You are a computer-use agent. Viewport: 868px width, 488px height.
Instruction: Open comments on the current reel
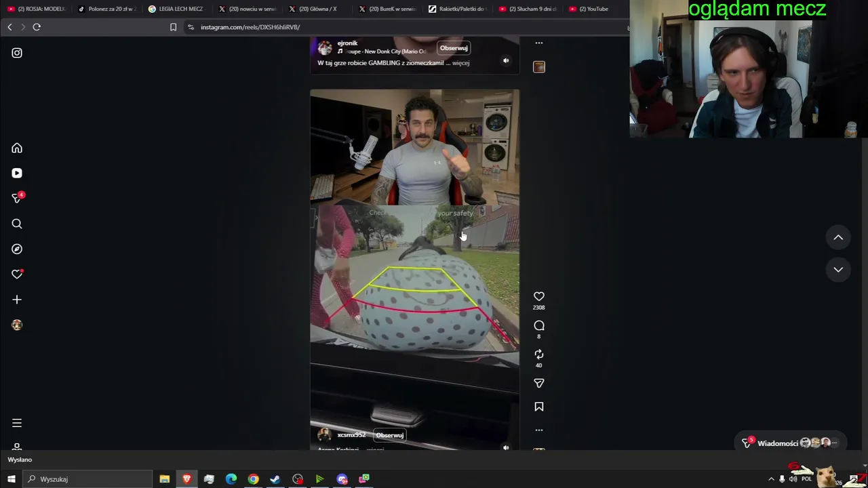click(x=539, y=325)
